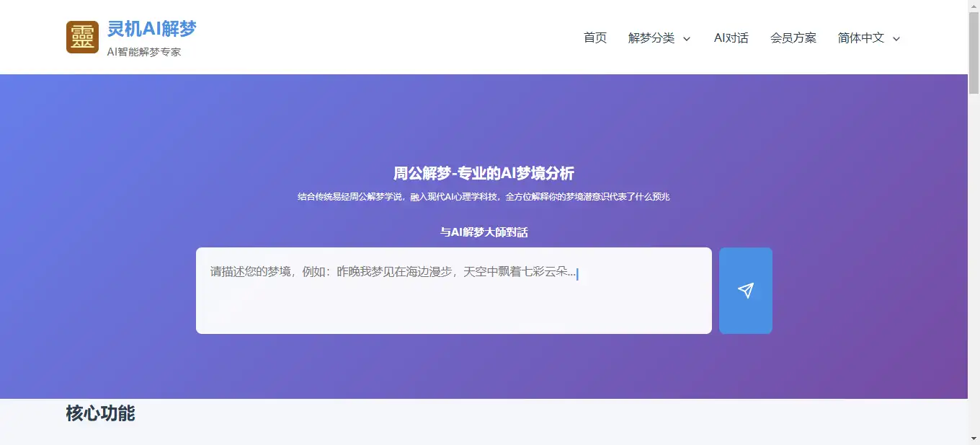Click the 周公解梦-专业的AI梦境分析 heading

pos(484,174)
